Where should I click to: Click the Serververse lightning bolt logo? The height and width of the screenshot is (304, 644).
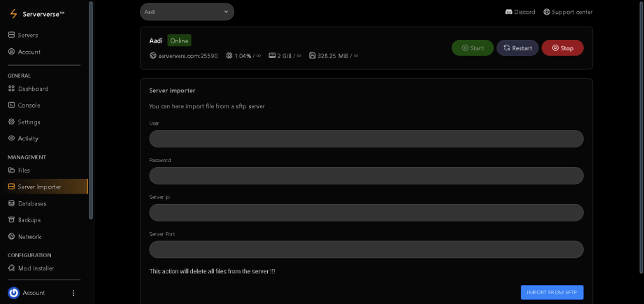[13, 15]
